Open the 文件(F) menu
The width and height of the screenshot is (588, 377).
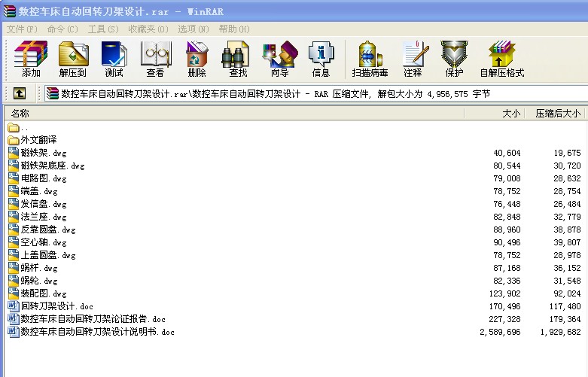(x=22, y=29)
